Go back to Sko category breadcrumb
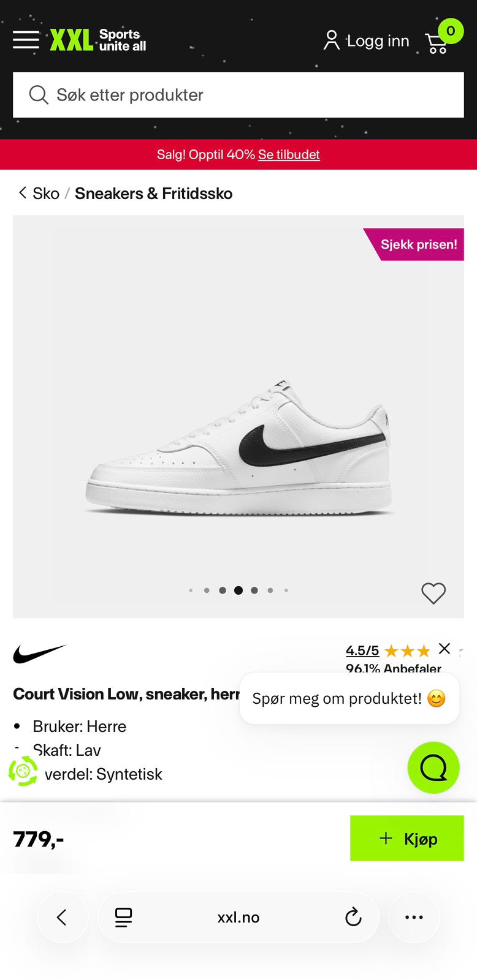The height and width of the screenshot is (980, 477). [39, 194]
